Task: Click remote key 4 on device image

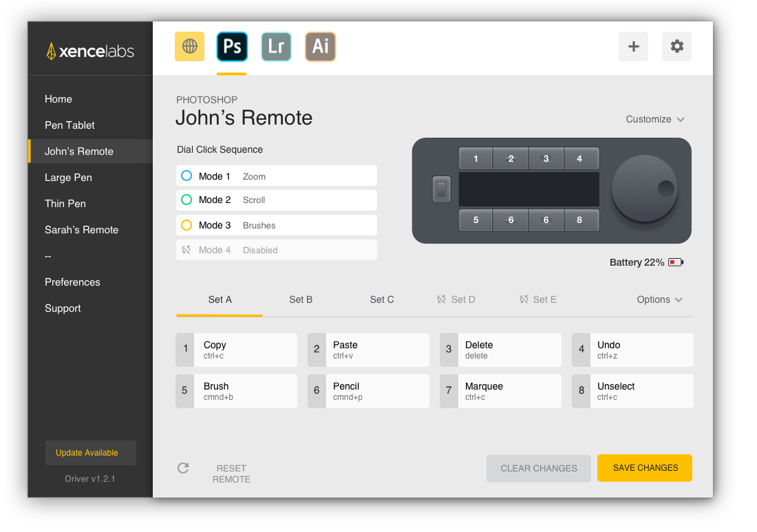Action: click(582, 158)
